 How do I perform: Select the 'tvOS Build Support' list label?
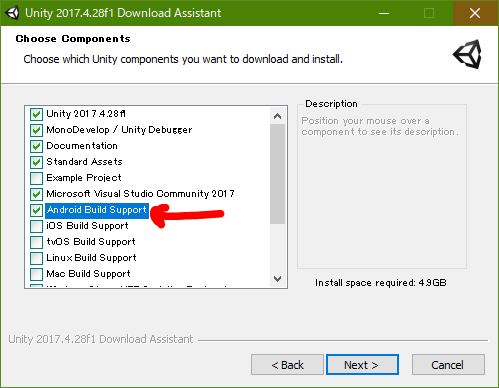pyautogui.click(x=91, y=242)
